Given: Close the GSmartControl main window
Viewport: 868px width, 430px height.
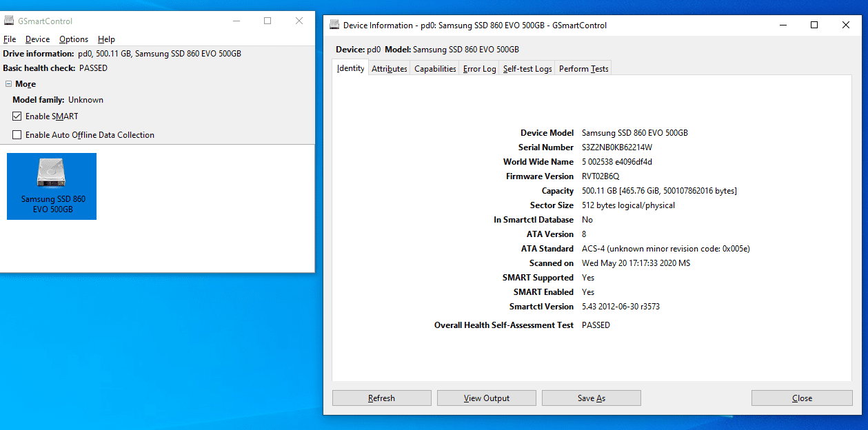Looking at the screenshot, I should [x=299, y=21].
